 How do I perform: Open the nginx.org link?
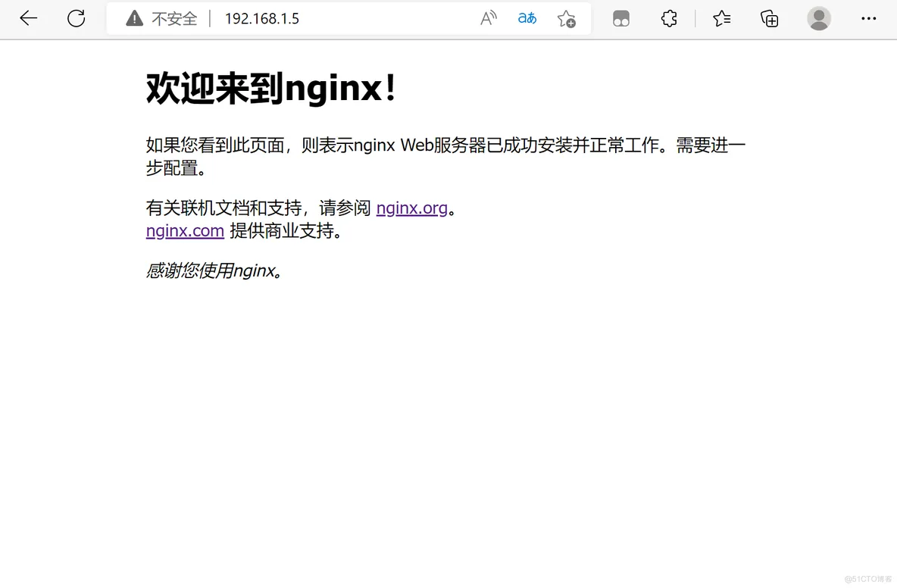click(412, 208)
